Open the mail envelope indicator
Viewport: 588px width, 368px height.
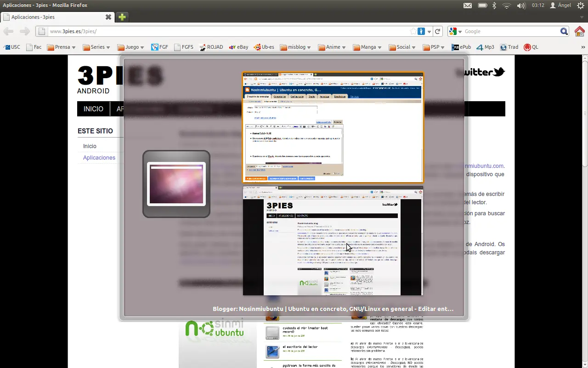(467, 6)
